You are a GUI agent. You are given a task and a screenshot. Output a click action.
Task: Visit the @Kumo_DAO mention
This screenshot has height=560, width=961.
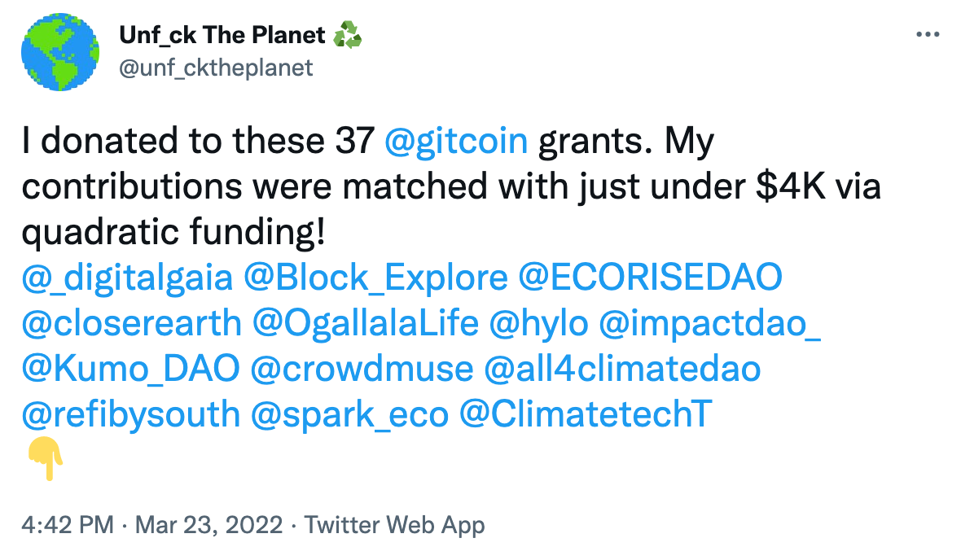click(x=130, y=370)
